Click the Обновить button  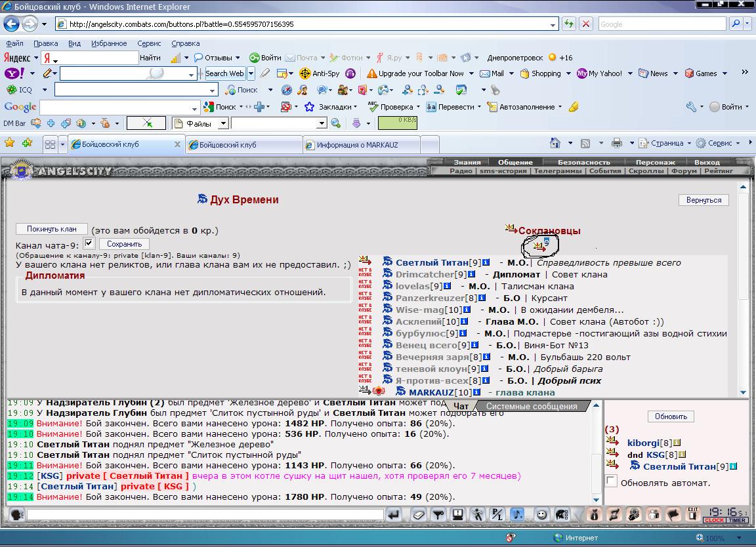671,416
